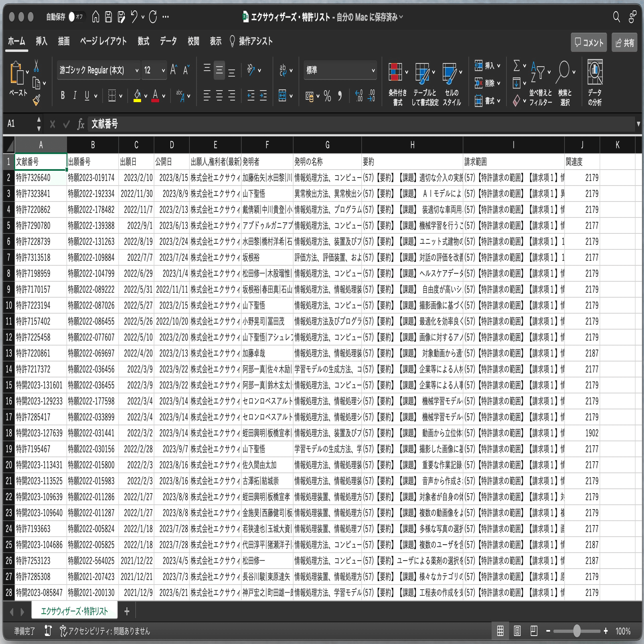
Task: Open the Review (校閲) ribbon tab
Action: pos(194,41)
